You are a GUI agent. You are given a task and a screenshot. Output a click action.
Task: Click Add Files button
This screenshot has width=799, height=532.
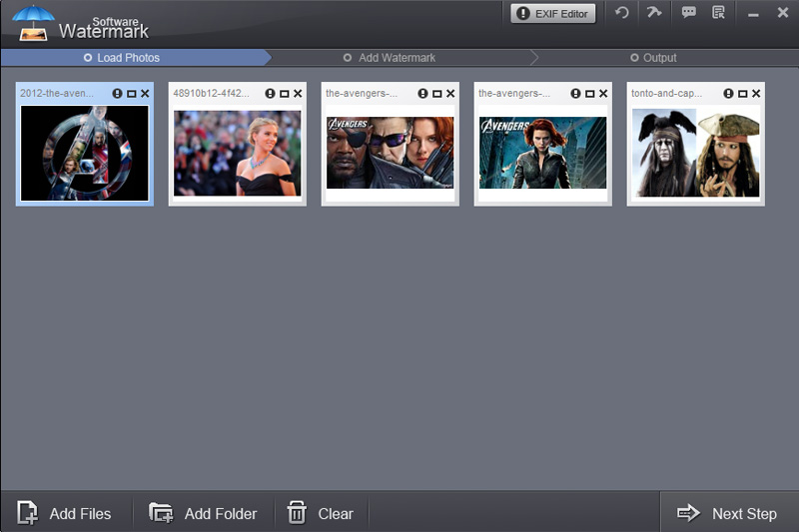tap(65, 513)
